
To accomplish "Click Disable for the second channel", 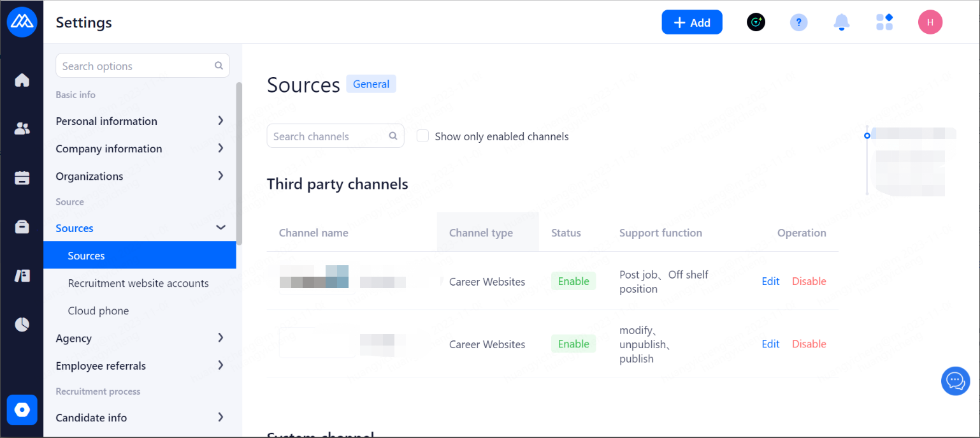I will pyautogui.click(x=809, y=344).
